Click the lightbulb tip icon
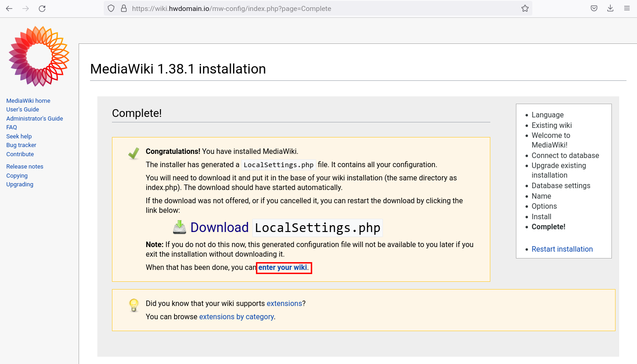 pos(133,305)
